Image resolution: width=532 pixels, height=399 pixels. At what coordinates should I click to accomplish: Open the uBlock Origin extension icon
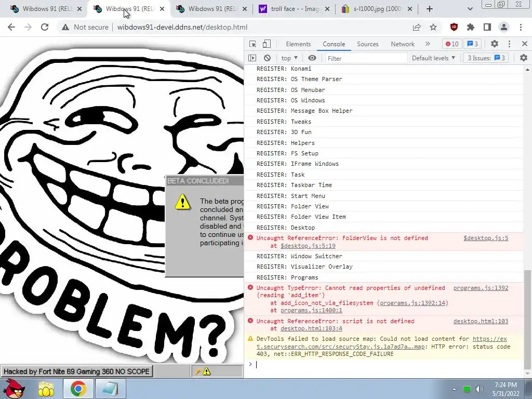click(454, 27)
